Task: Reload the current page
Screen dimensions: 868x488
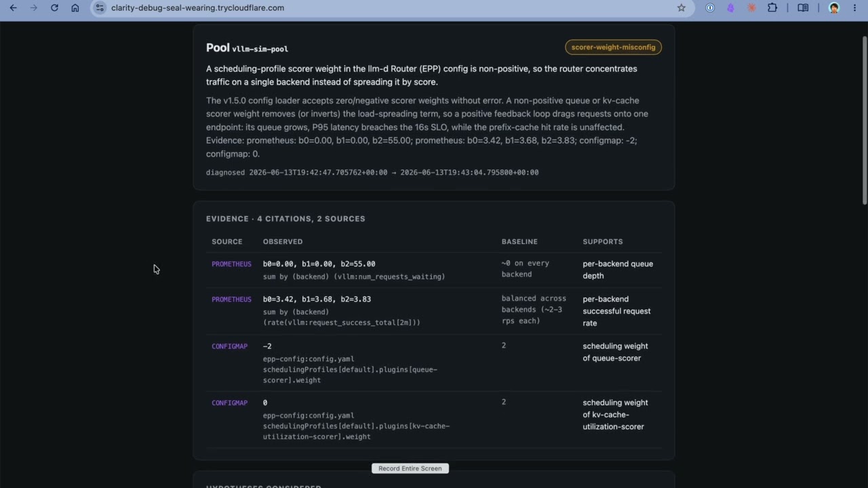Action: point(54,7)
